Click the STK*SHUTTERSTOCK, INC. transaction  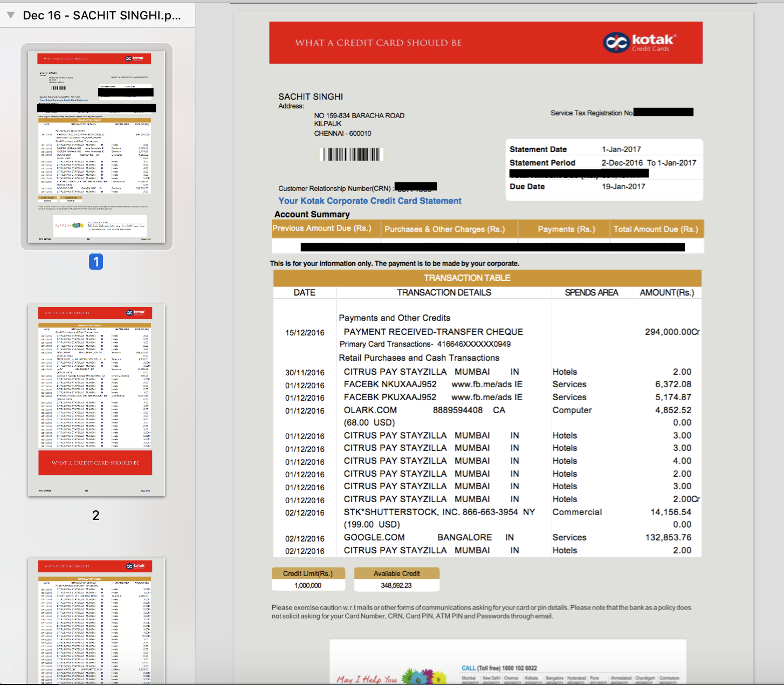(439, 512)
